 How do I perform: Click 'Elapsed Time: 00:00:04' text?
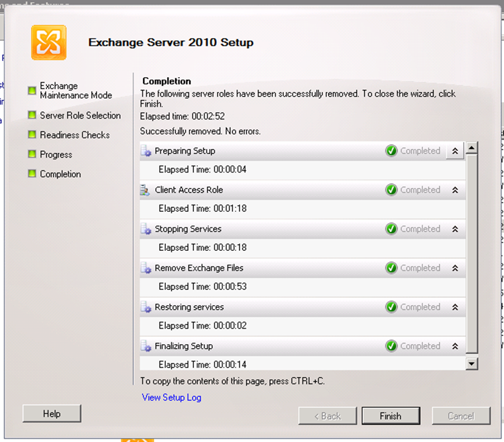click(x=203, y=170)
